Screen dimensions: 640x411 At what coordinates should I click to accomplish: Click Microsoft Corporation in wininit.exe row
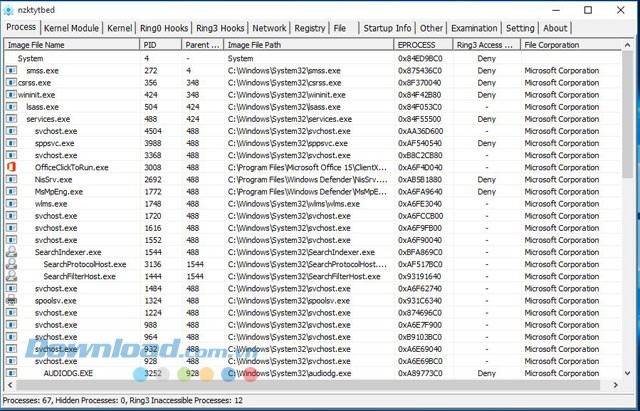click(x=562, y=95)
